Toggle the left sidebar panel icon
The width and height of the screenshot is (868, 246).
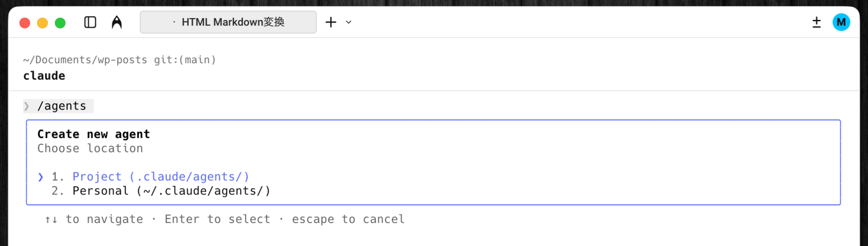coord(90,22)
